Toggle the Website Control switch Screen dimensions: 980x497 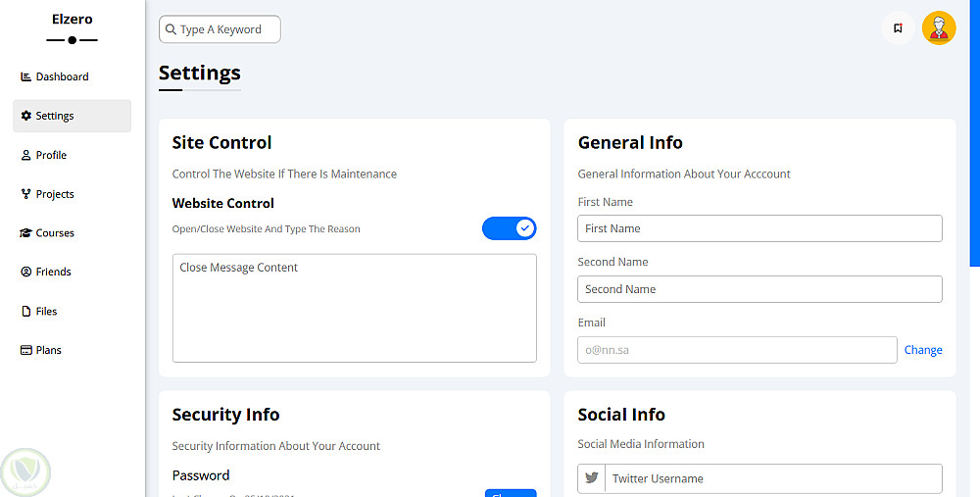pyautogui.click(x=510, y=228)
